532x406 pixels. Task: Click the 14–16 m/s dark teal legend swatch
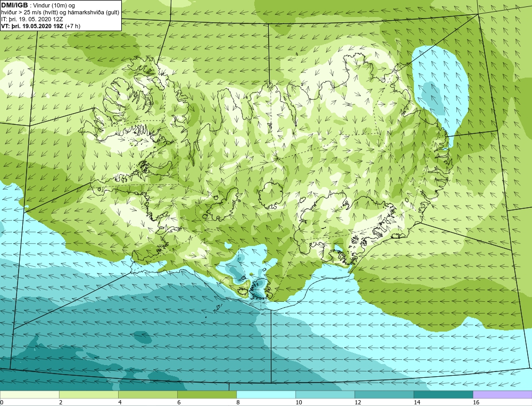pos(443,394)
